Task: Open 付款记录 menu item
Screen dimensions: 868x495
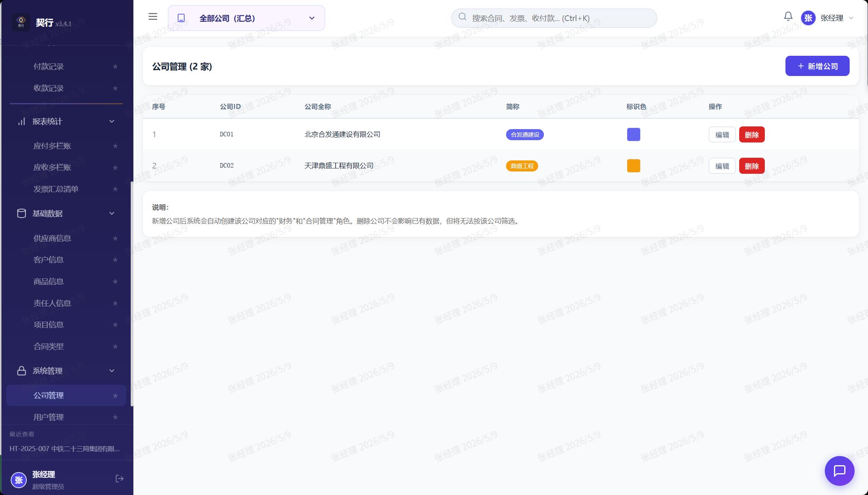Action: [66, 66]
